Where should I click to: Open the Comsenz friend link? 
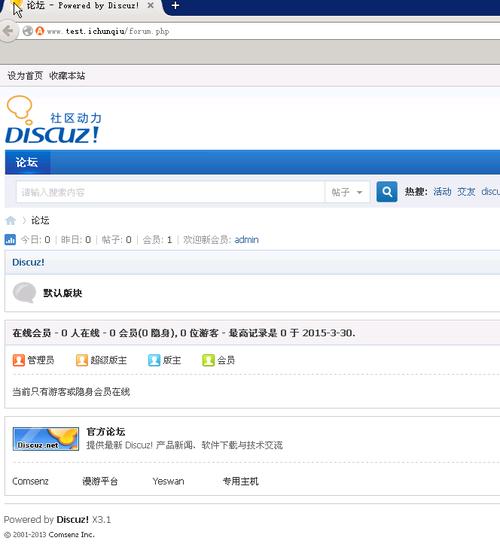click(x=30, y=481)
